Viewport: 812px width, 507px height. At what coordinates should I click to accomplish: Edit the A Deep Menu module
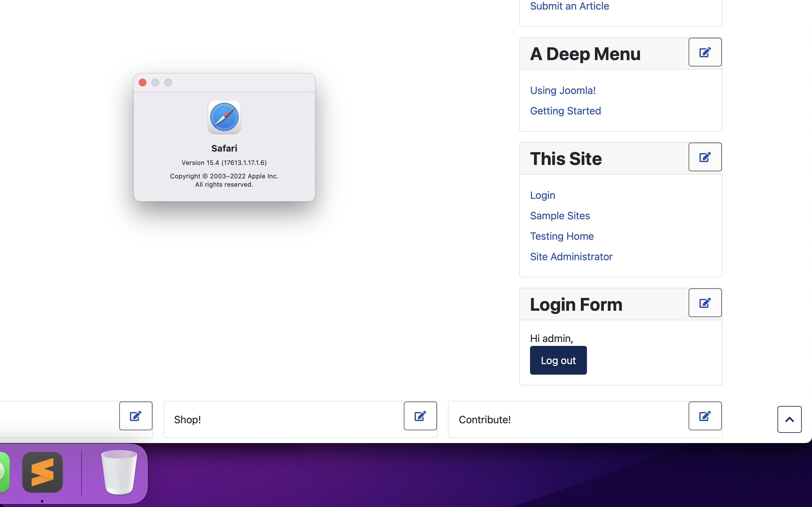click(705, 52)
